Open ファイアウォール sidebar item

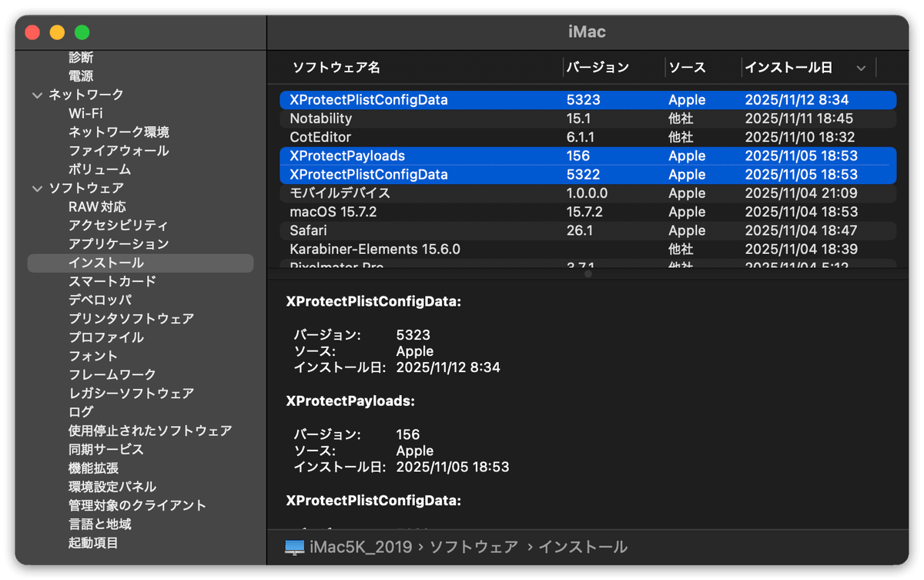(x=118, y=151)
